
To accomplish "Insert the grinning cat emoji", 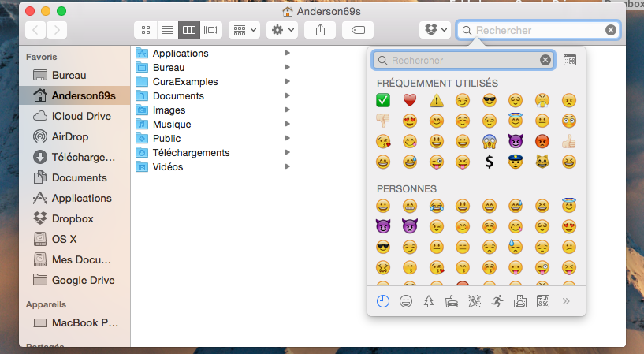I will [542, 162].
